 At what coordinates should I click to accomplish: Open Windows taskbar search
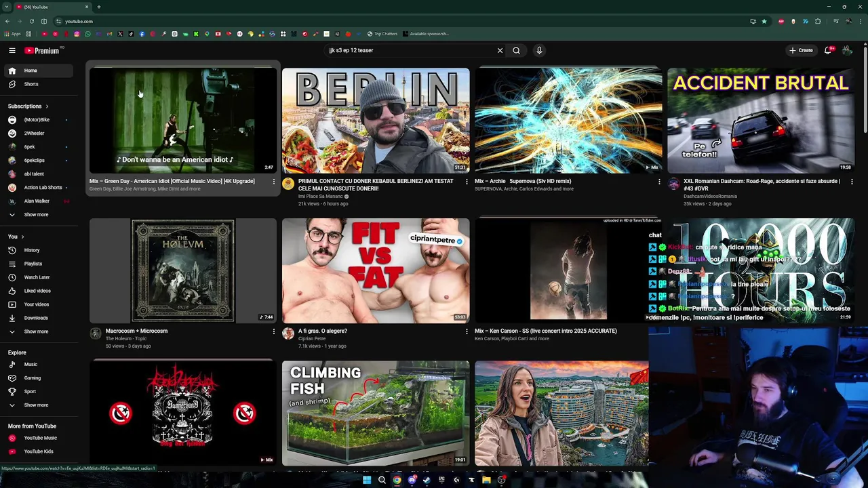(382, 480)
